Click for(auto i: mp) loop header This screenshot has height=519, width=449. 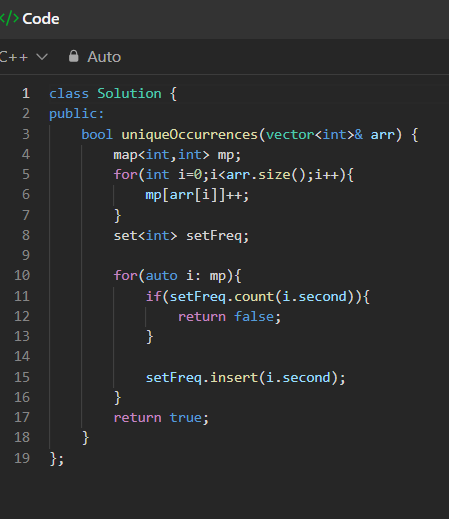(x=177, y=276)
